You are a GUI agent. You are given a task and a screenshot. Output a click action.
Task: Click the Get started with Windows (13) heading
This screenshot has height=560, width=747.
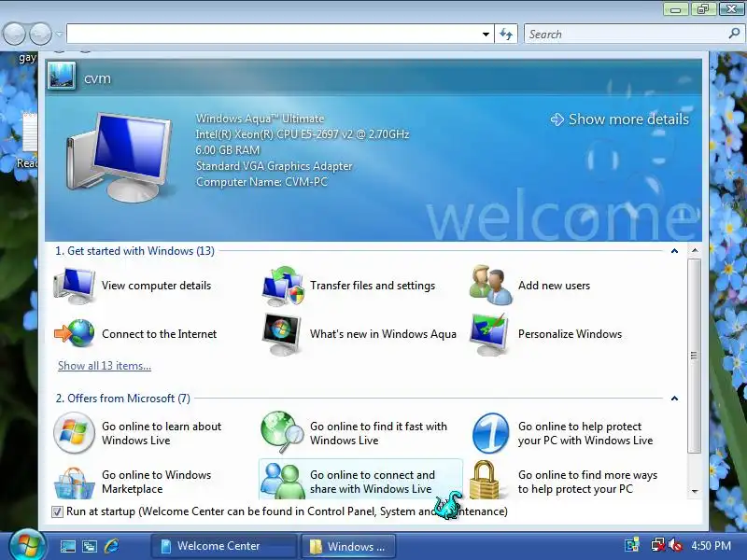coord(134,251)
